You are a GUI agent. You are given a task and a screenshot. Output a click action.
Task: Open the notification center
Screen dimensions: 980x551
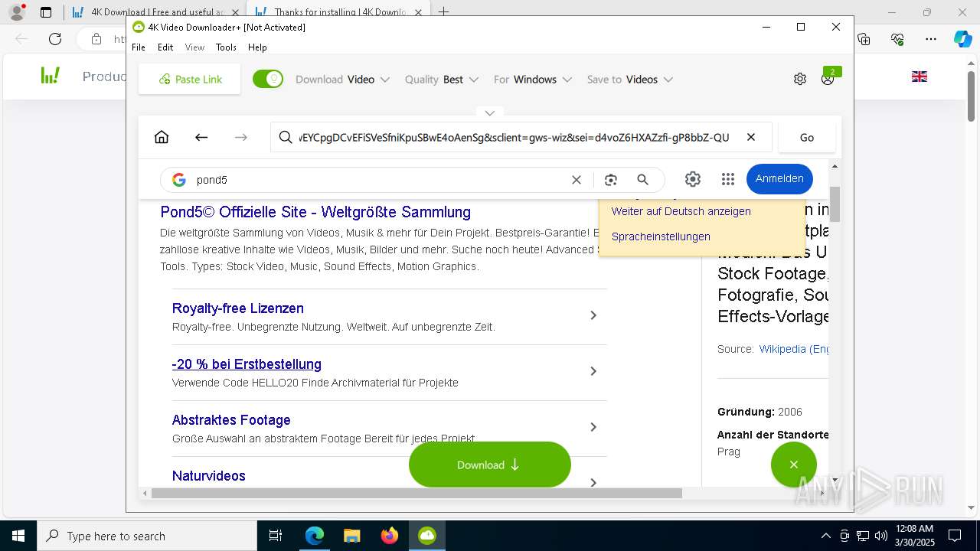click(955, 536)
